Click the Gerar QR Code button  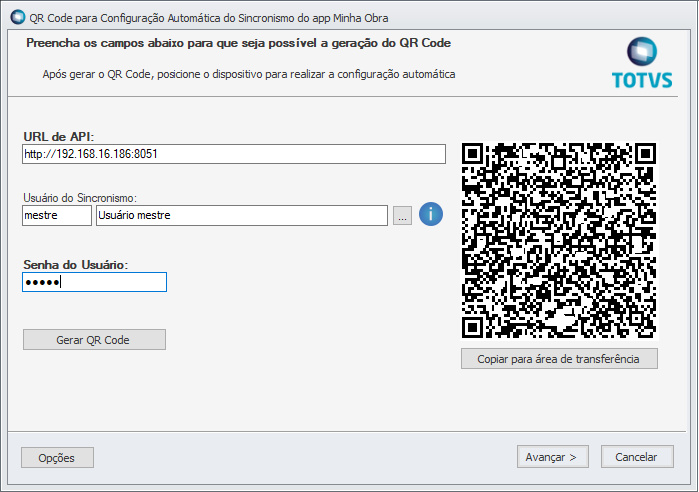(94, 340)
